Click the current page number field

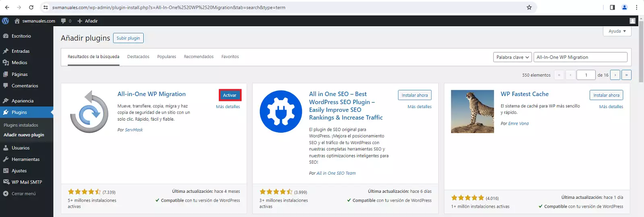(586, 75)
